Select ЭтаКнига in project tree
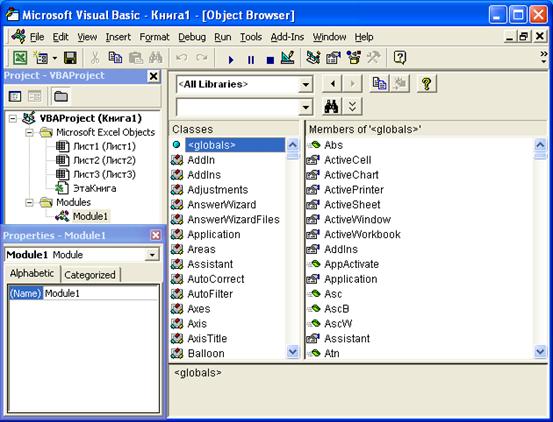The width and height of the screenshot is (553, 422). point(94,188)
